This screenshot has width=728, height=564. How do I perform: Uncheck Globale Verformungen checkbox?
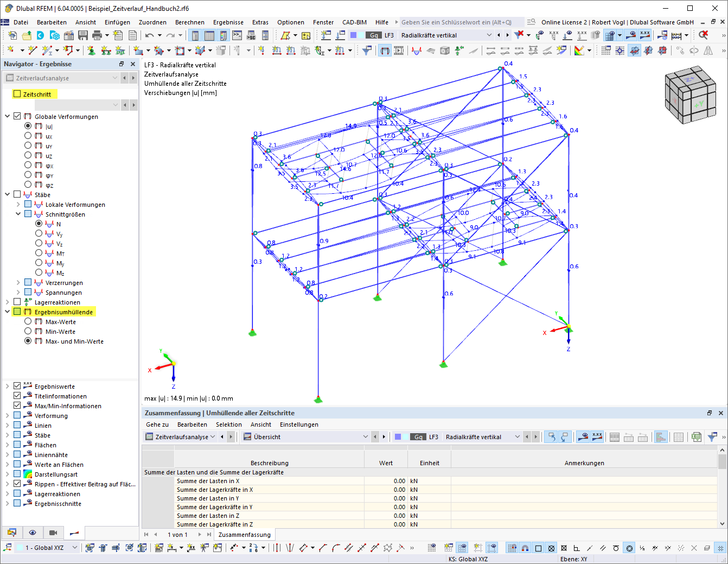coord(17,116)
